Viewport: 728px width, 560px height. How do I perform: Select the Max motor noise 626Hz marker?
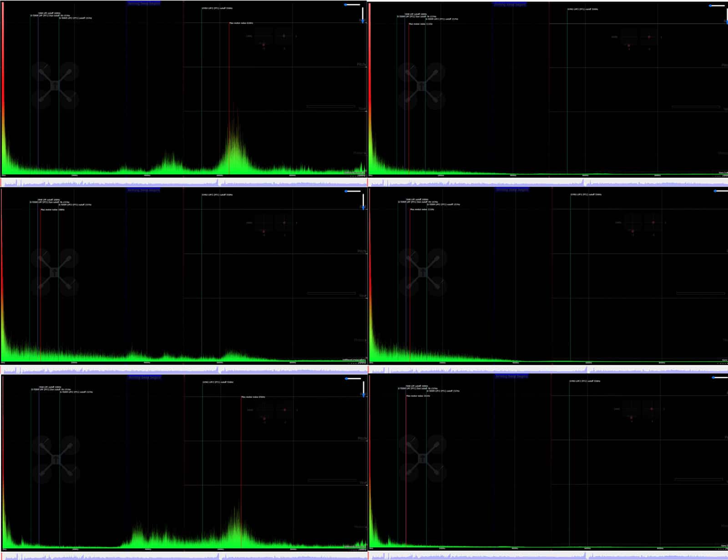241,23
